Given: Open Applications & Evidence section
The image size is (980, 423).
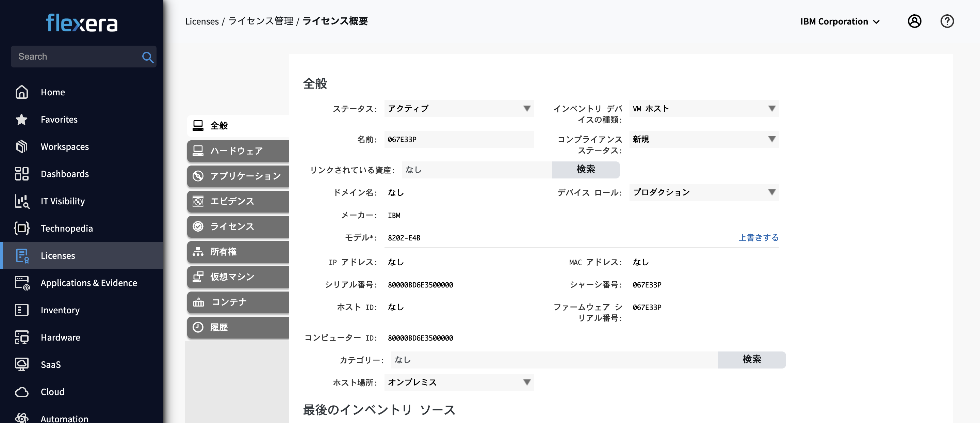Looking at the screenshot, I should [x=89, y=282].
